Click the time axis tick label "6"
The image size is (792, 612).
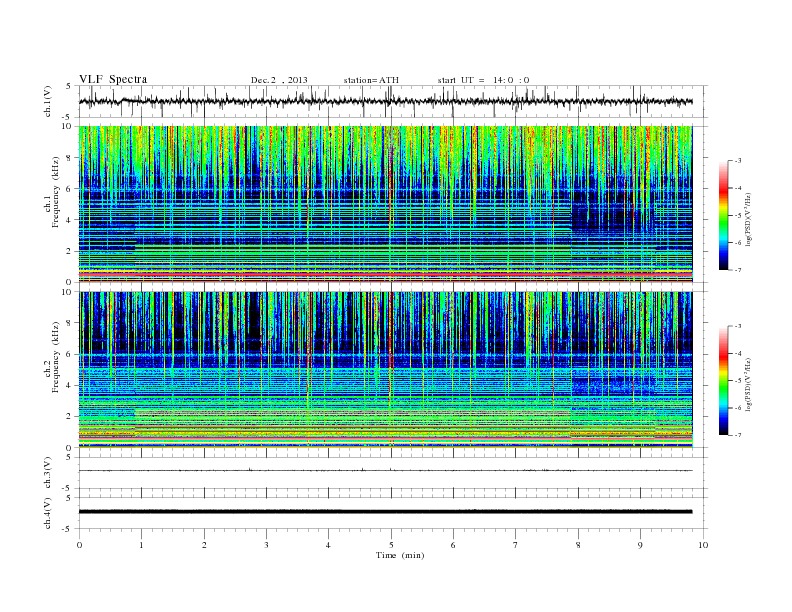click(453, 545)
